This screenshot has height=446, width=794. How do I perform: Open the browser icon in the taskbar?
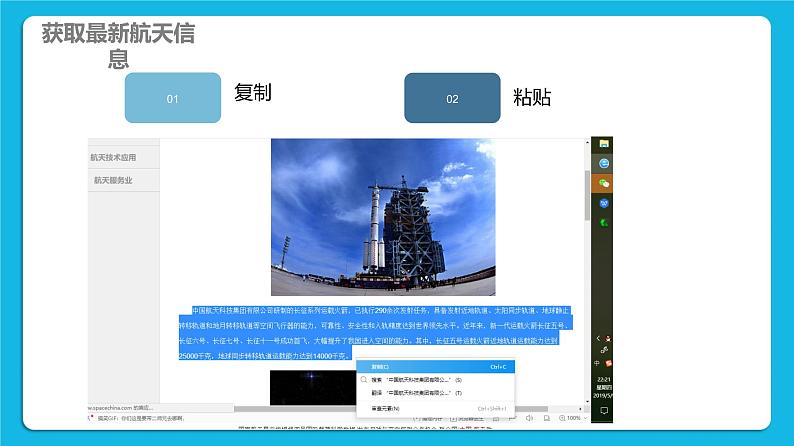tap(604, 164)
